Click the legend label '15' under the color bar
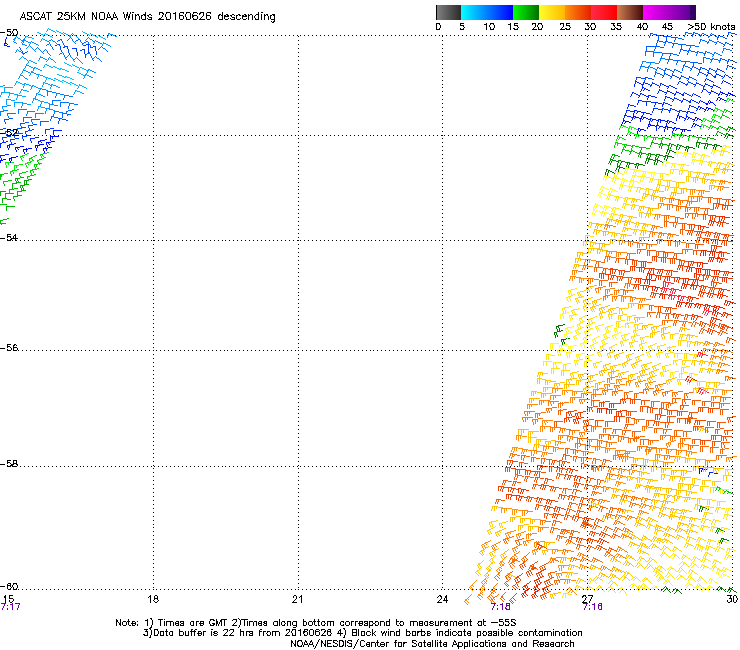This screenshot has height=650, width=740. (513, 27)
